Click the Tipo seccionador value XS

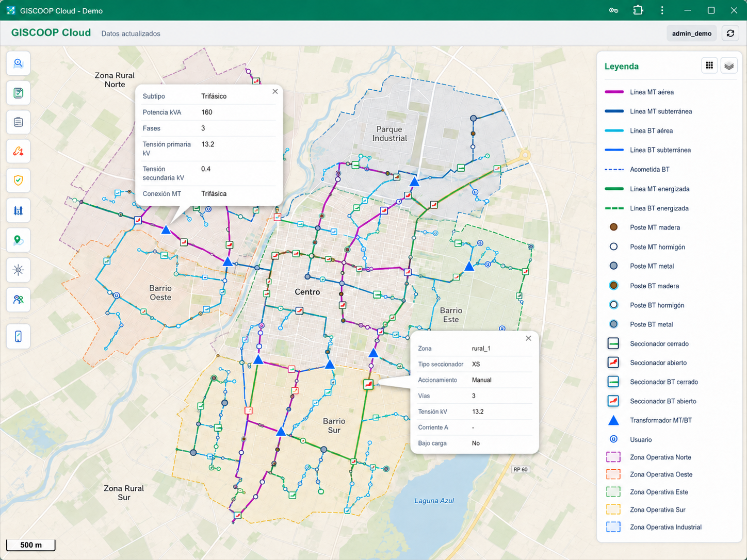coord(476,364)
